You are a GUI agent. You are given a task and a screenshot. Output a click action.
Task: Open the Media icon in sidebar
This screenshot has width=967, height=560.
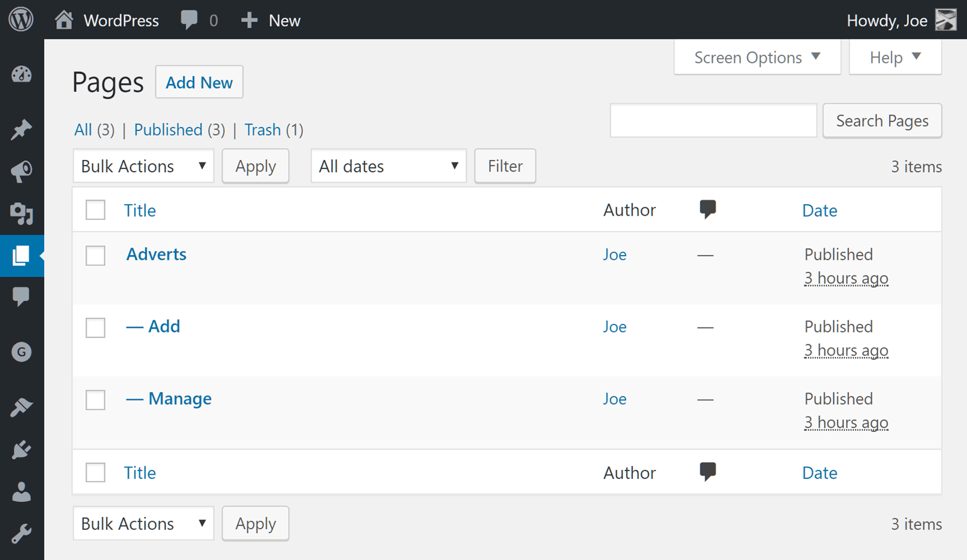click(x=22, y=214)
